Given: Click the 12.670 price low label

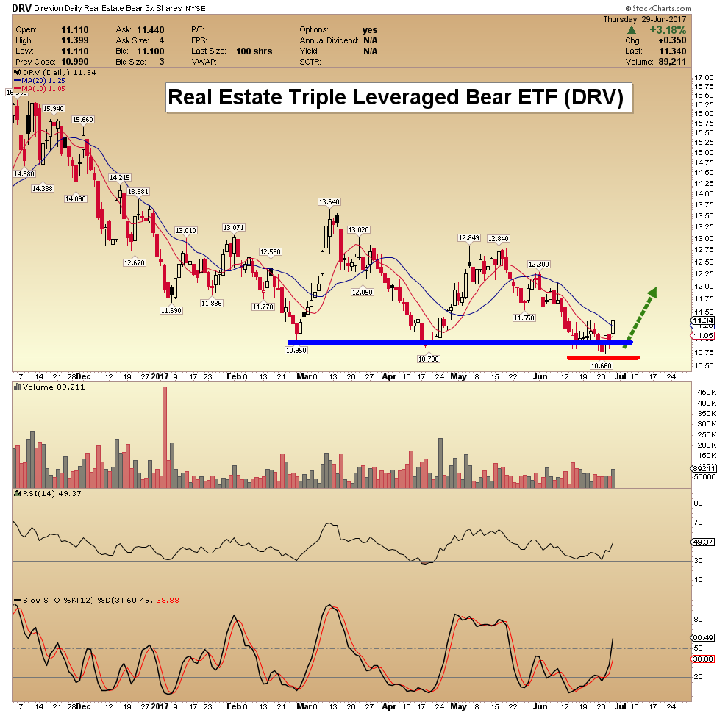Looking at the screenshot, I should [x=135, y=262].
